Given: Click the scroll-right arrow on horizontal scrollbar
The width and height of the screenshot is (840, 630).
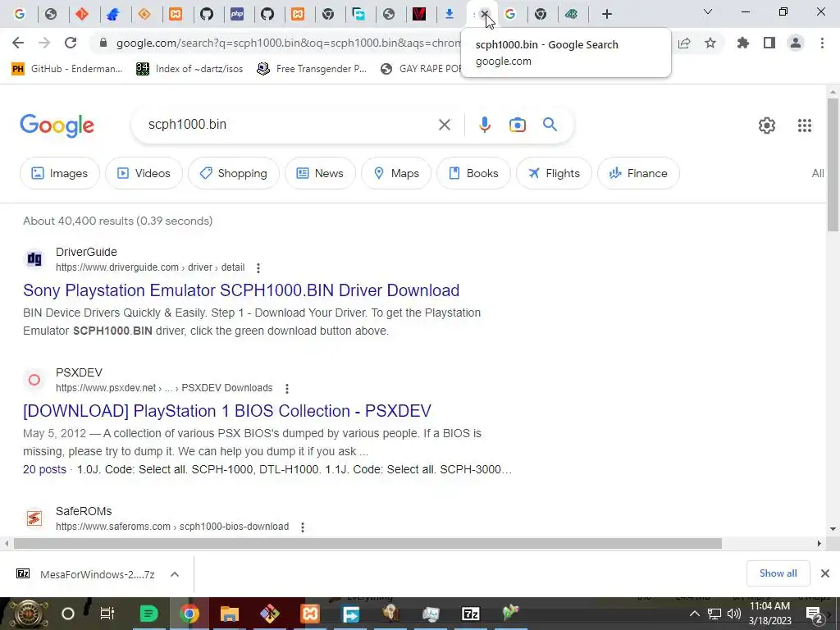Looking at the screenshot, I should (819, 543).
